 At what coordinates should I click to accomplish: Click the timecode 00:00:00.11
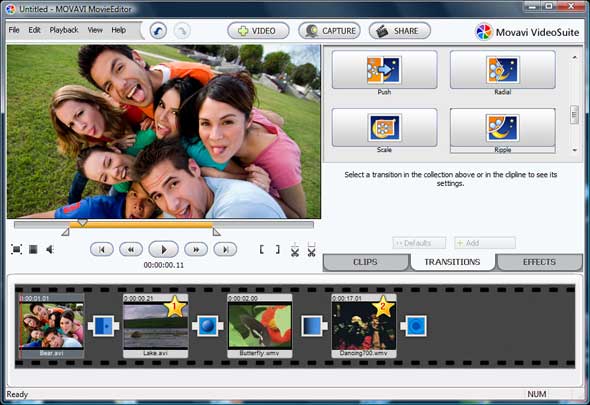coord(164,265)
